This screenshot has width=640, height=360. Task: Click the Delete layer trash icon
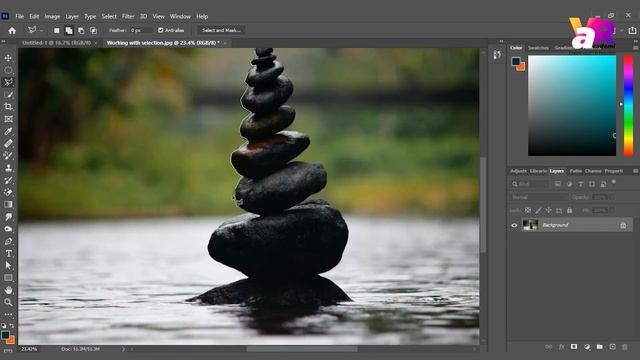pyautogui.click(x=624, y=347)
